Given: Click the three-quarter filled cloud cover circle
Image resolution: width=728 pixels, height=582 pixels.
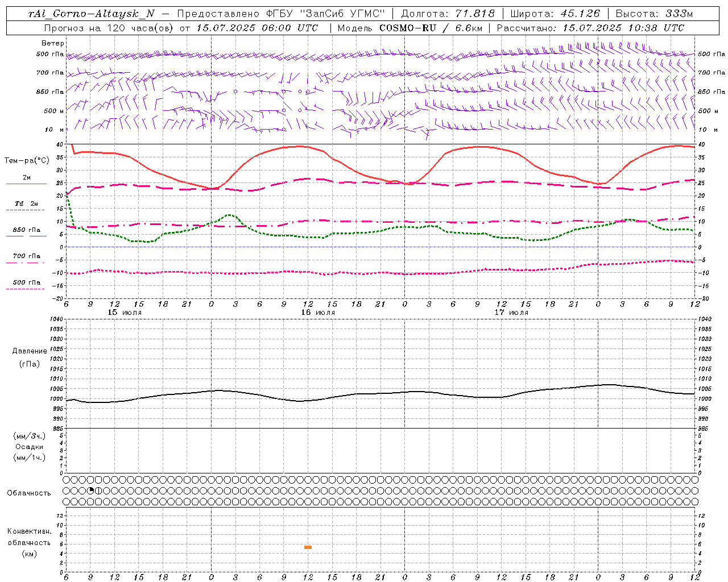Looking at the screenshot, I should point(90,490).
